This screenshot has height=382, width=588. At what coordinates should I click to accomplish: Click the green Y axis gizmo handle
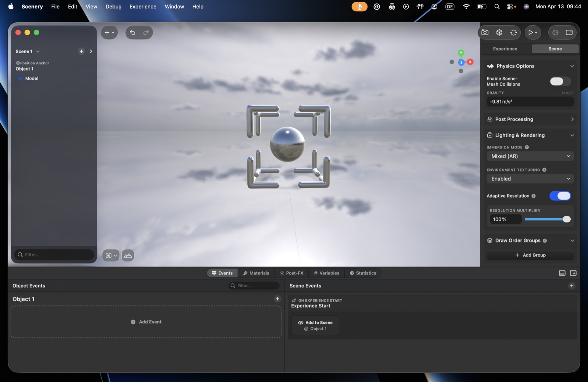[x=461, y=53]
